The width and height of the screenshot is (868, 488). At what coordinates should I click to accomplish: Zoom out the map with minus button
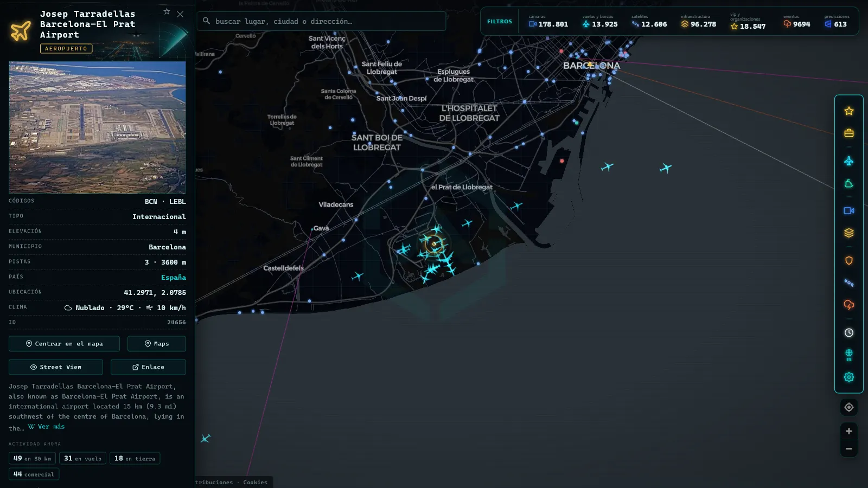(x=849, y=449)
